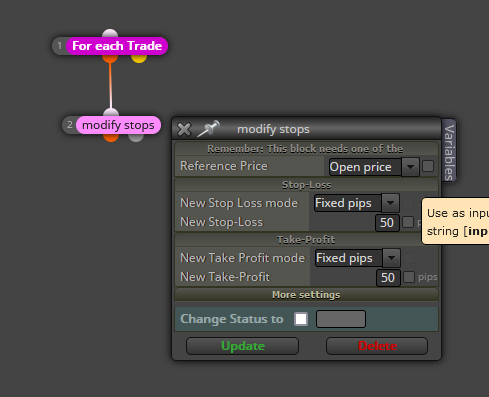Click the top input connector of modify stops block
489x397 pixels.
111,112
